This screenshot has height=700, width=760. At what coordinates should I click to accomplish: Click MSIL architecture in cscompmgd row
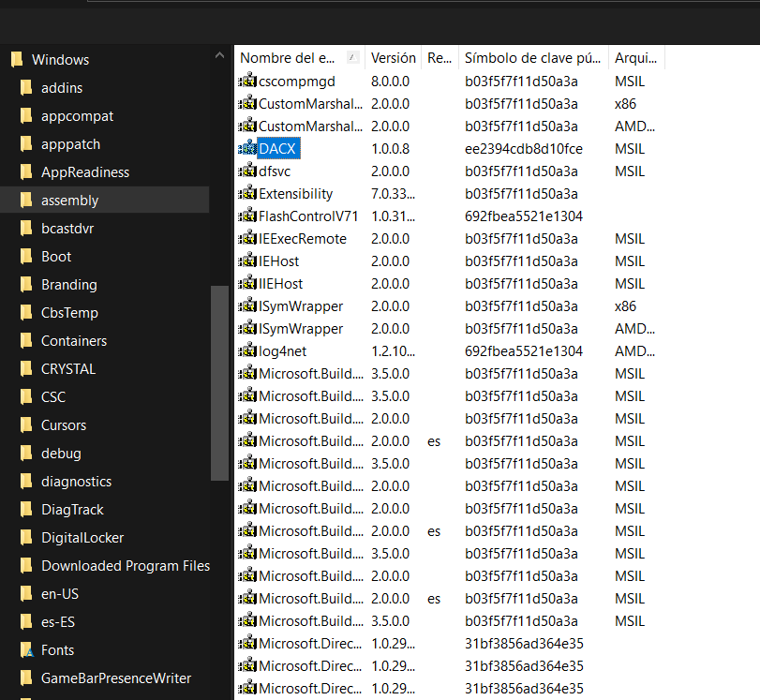tap(630, 81)
